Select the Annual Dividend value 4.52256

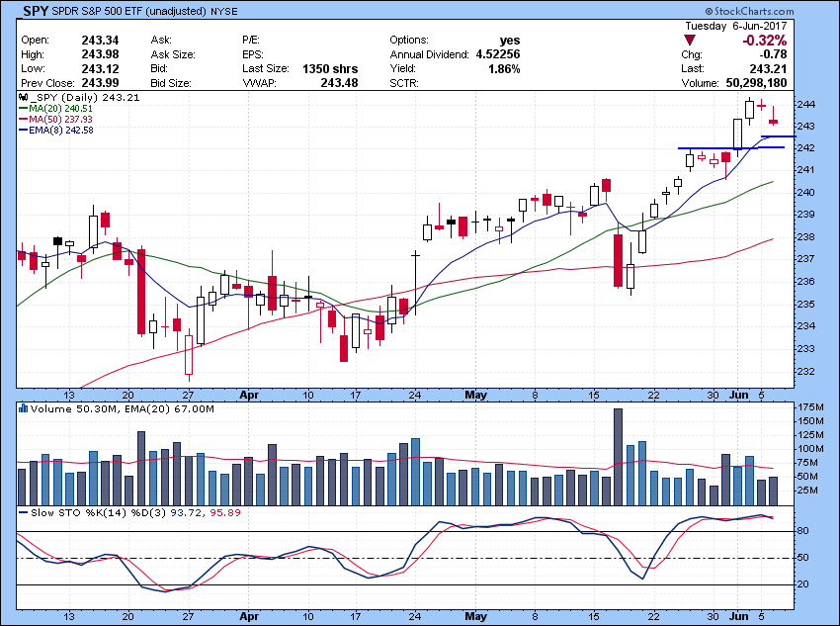498,54
